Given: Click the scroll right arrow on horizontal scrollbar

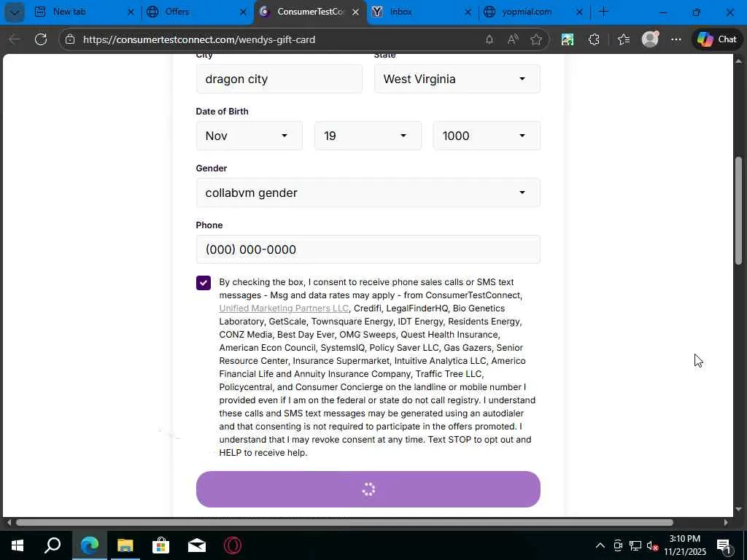Looking at the screenshot, I should 726,522.
